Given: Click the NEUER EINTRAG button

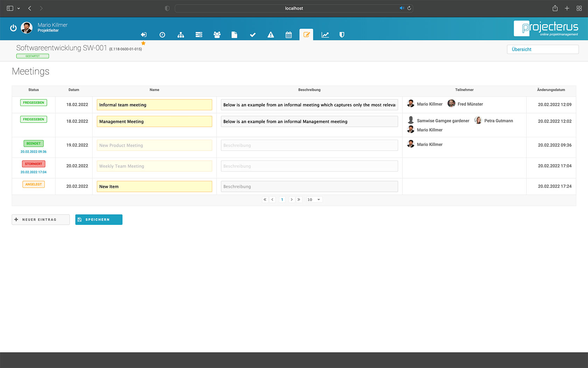Looking at the screenshot, I should 40,220.
